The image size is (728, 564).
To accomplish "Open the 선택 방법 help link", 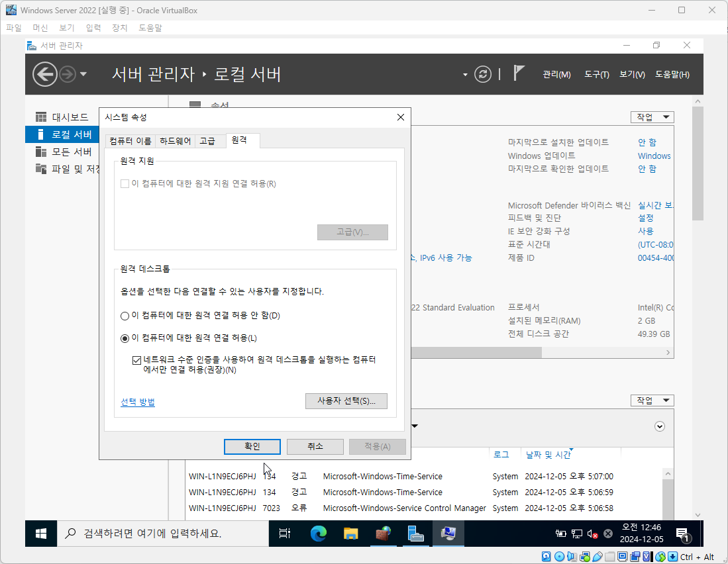I will 138,401.
